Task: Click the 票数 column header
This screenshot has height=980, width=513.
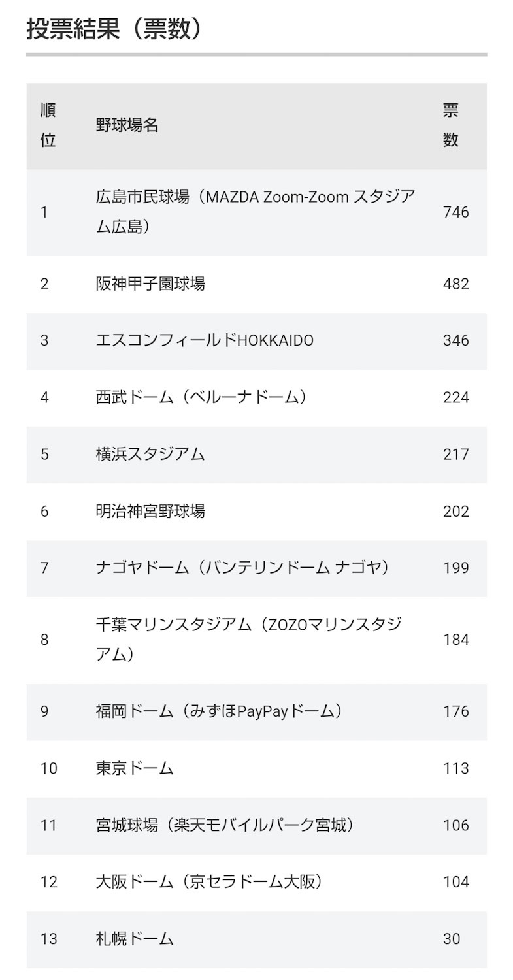Action: [x=450, y=125]
